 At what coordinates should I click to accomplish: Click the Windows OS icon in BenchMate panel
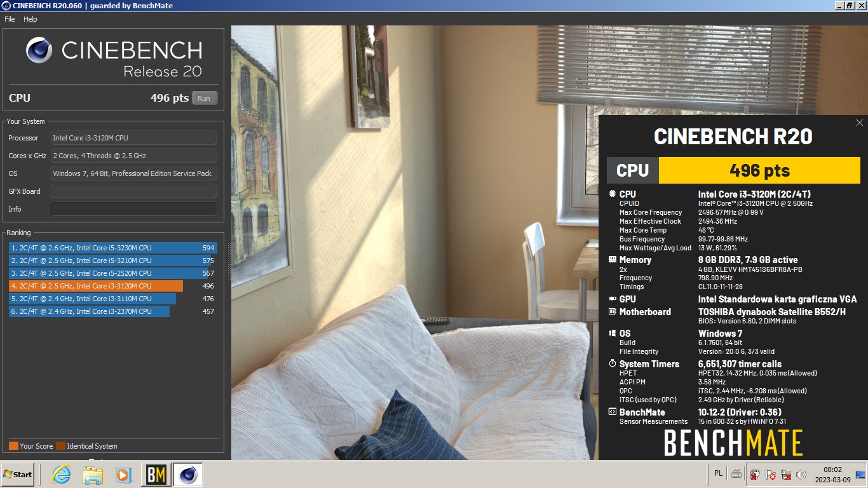click(613, 334)
